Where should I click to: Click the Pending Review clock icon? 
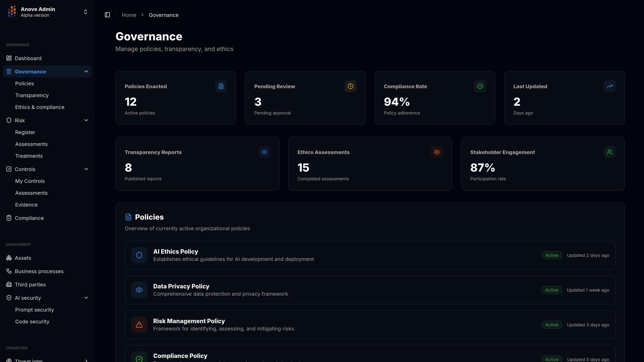[x=350, y=86]
